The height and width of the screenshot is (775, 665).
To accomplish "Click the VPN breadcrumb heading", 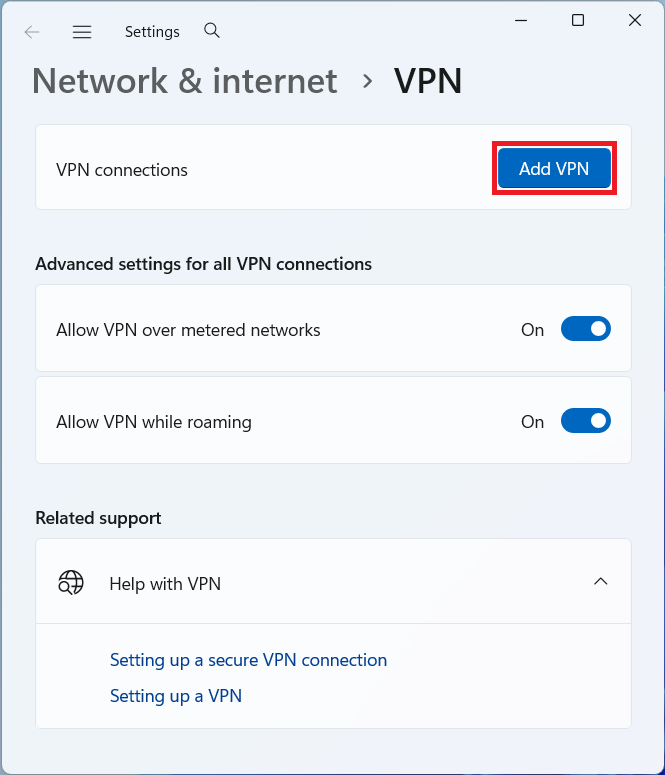I will tap(428, 81).
